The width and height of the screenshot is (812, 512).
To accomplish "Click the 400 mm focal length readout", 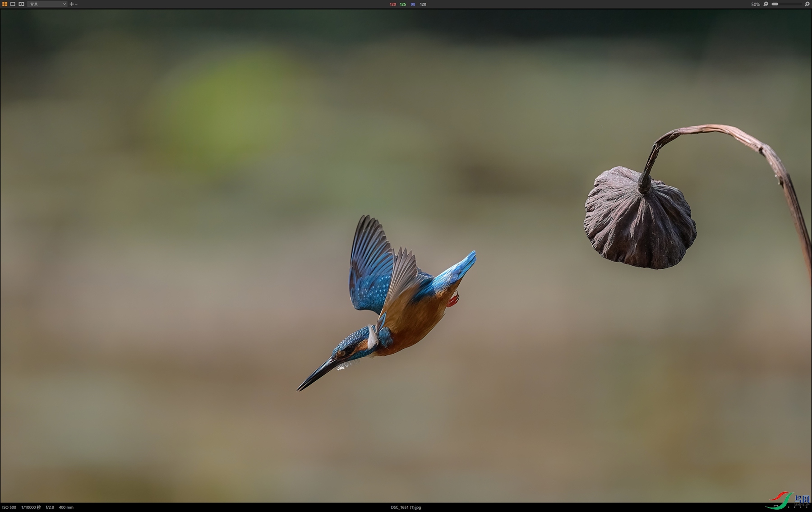I will (66, 507).
